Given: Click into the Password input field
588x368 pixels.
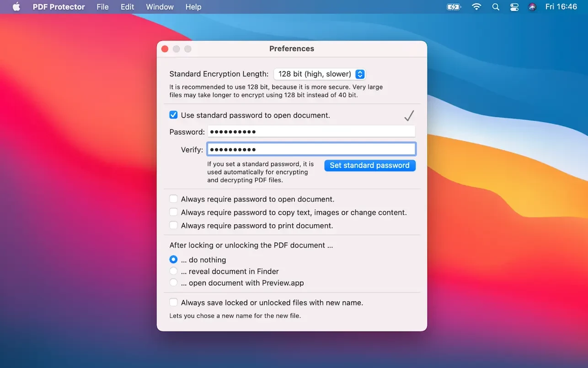Looking at the screenshot, I should click(x=311, y=132).
